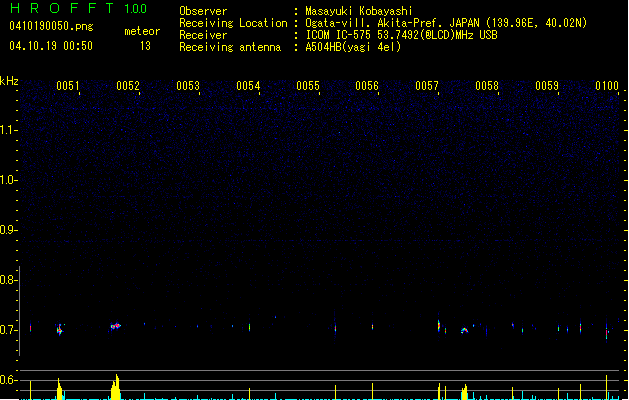Click the 0.7 kHz axis label

[x=7, y=330]
